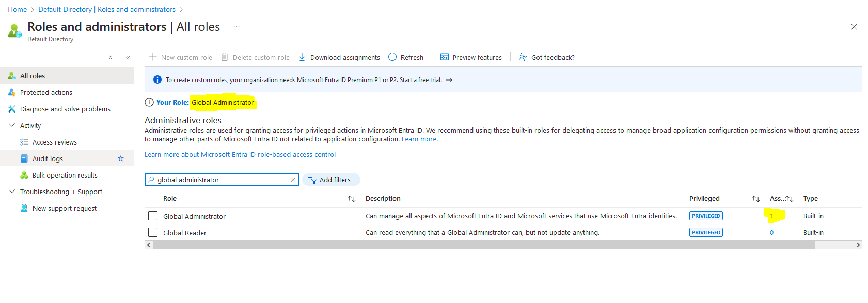Click the ellipsis more options next to title
The image size is (868, 303).
point(236,27)
